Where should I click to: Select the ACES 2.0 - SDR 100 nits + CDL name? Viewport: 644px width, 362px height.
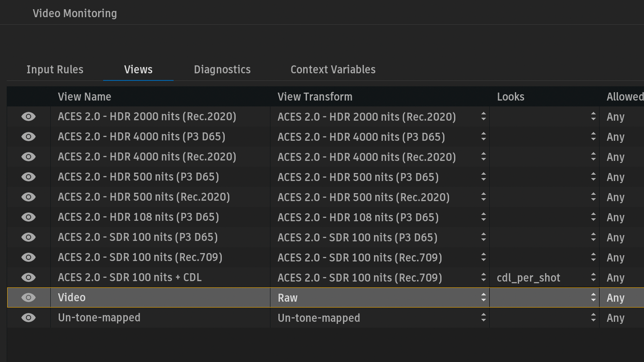pos(130,277)
